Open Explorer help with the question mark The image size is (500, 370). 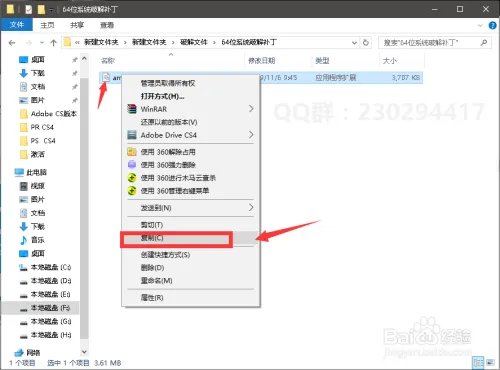pyautogui.click(x=492, y=25)
